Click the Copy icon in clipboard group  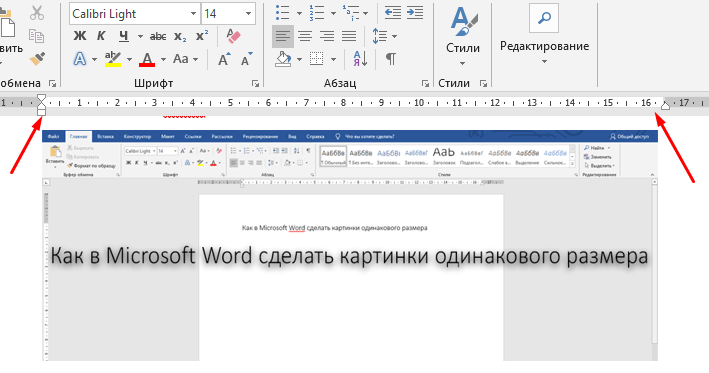36,36
